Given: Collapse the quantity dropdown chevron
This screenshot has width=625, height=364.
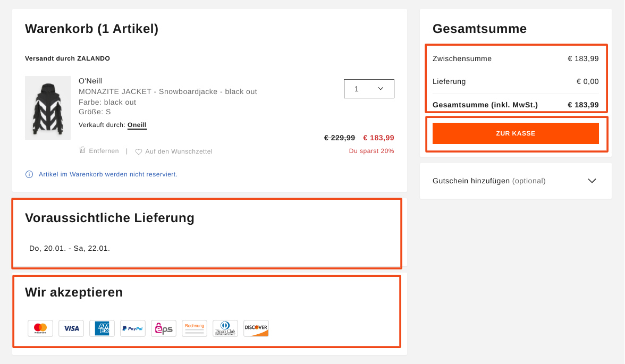Looking at the screenshot, I should pyautogui.click(x=381, y=88).
